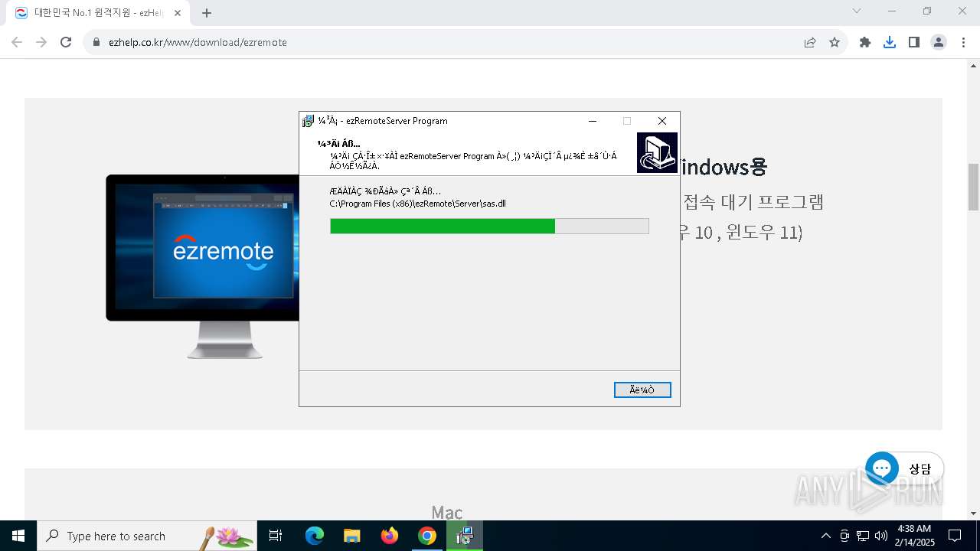Bookmark this page with the star icon
Image resolution: width=980 pixels, height=551 pixels.
click(835, 42)
